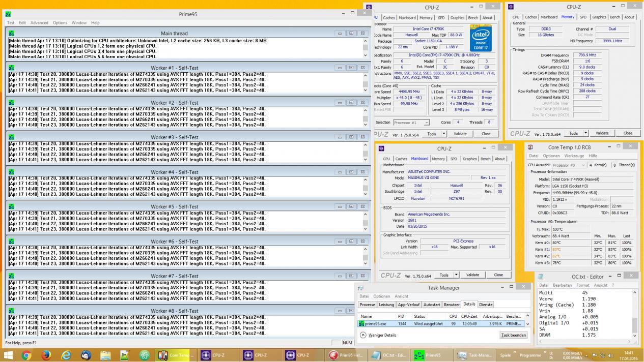Open the Windows Start button

(9, 355)
